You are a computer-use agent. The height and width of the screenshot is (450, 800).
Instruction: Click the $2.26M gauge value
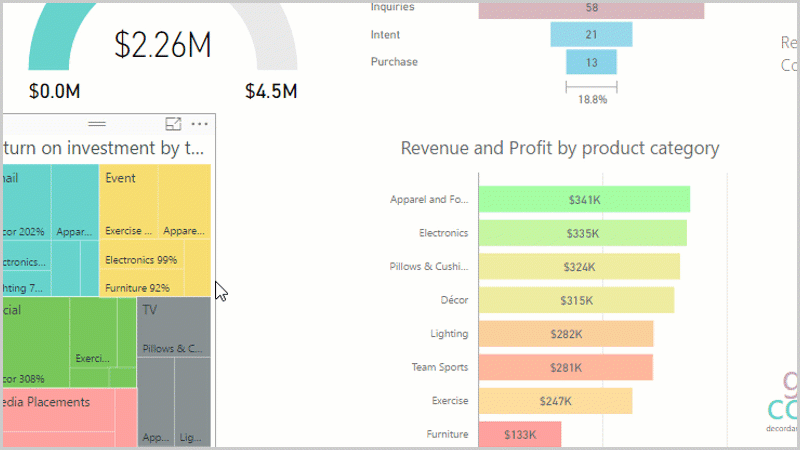point(162,45)
